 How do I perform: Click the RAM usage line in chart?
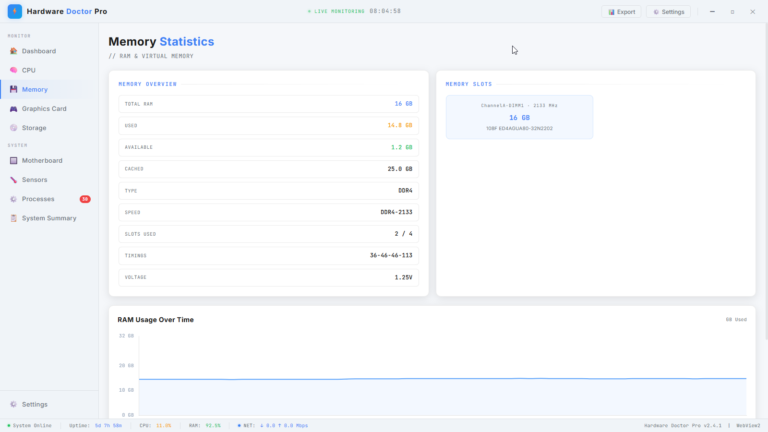pyautogui.click(x=443, y=379)
